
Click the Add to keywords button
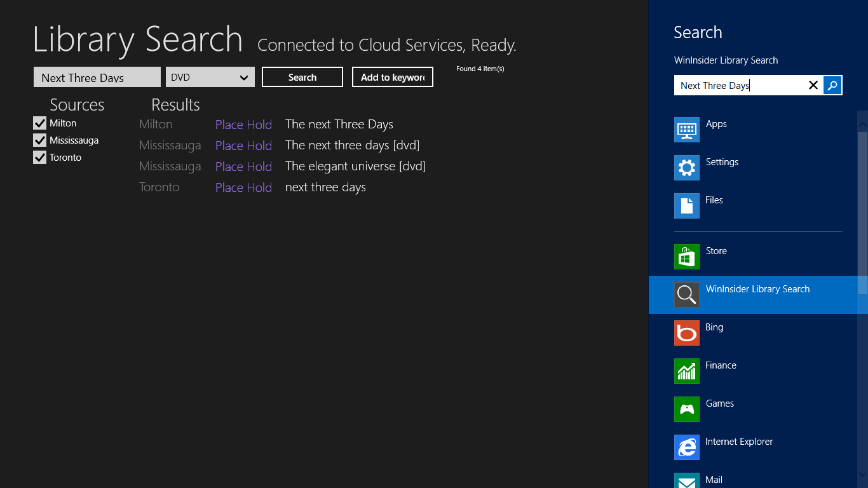click(392, 78)
